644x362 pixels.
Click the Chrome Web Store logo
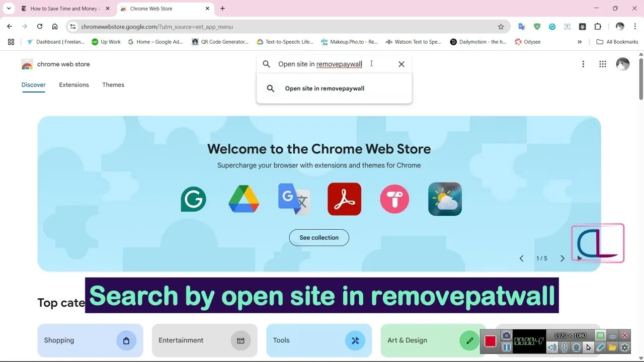(x=27, y=64)
